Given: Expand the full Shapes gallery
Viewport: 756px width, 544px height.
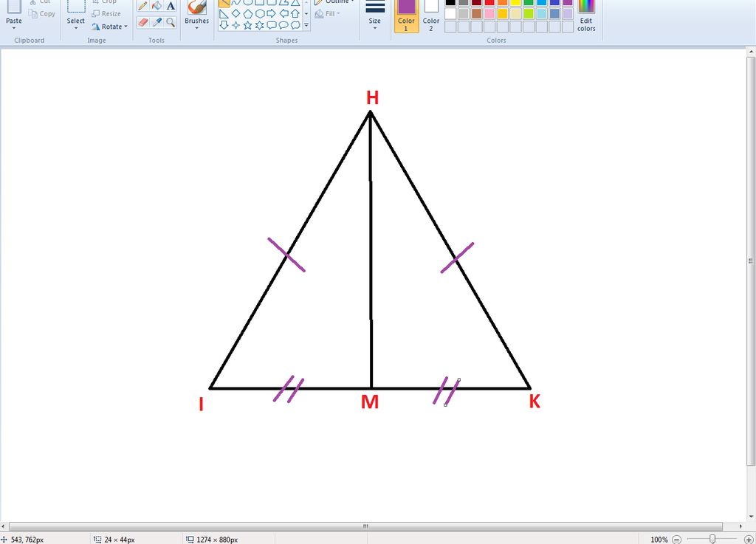Looking at the screenshot, I should (306, 25).
